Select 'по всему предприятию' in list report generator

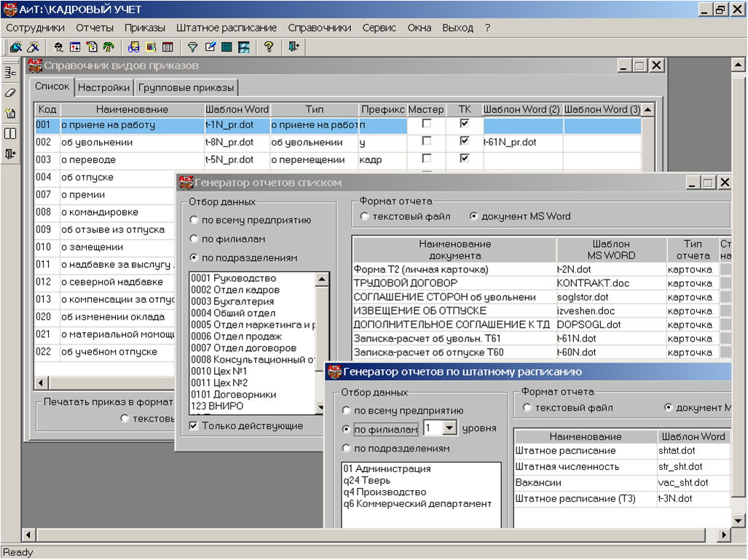(x=194, y=220)
